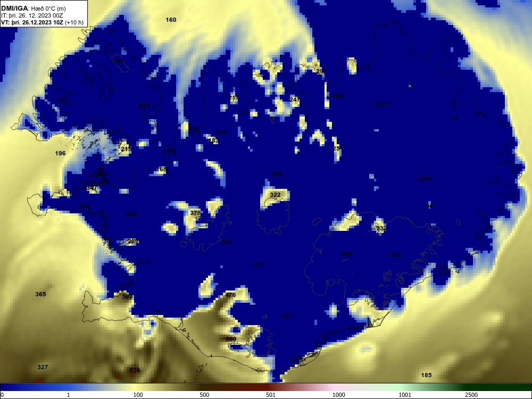532x399 pixels.
Task: Click the map value '347'
Action: coord(92,188)
